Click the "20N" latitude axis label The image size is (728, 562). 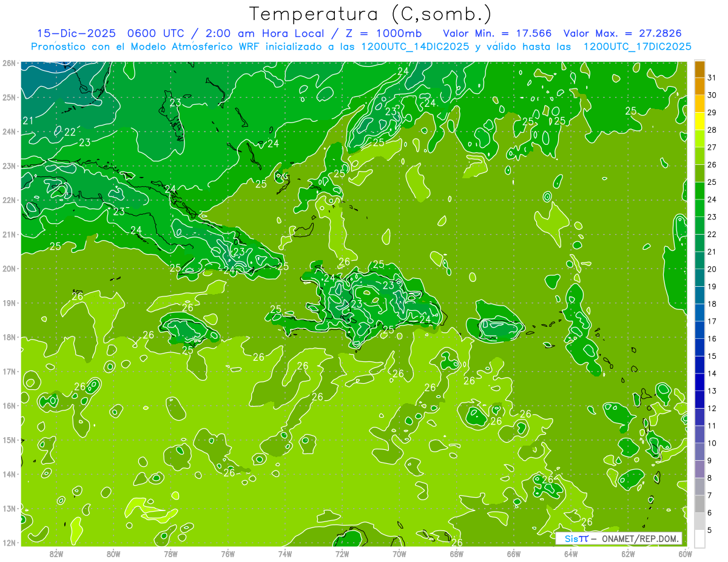(9, 269)
